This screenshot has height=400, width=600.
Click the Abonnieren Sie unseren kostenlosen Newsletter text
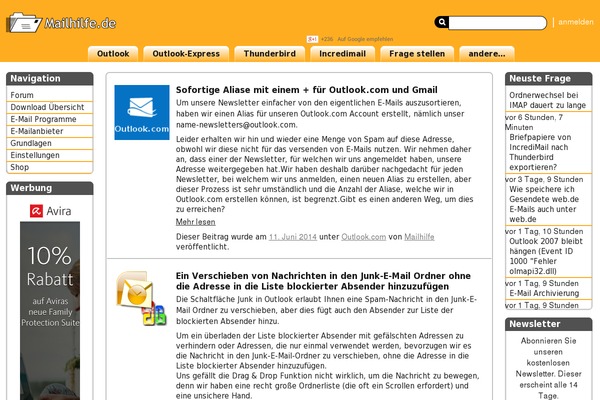coord(548,368)
